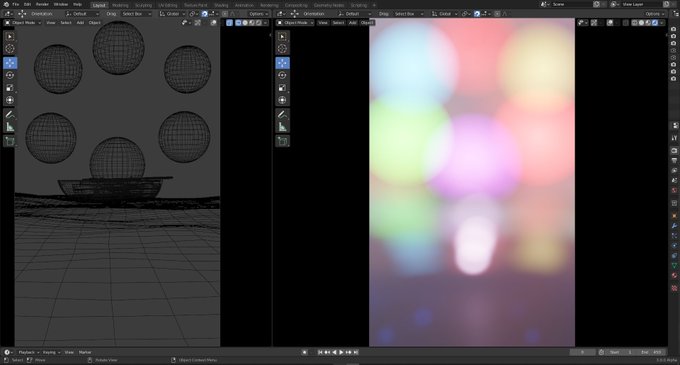The width and height of the screenshot is (680, 365).
Task: Switch to the Layout workspace tab
Action: point(99,5)
